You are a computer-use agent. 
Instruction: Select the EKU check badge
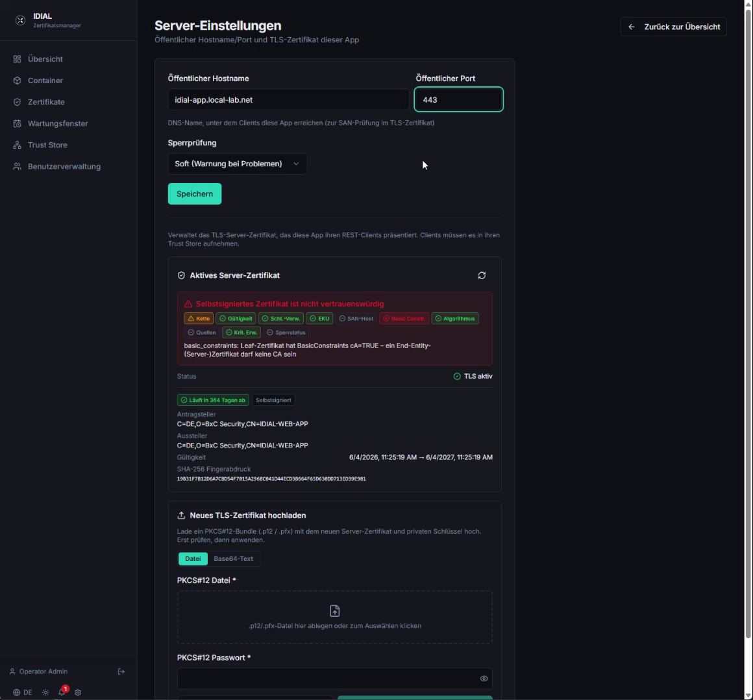[x=319, y=319]
